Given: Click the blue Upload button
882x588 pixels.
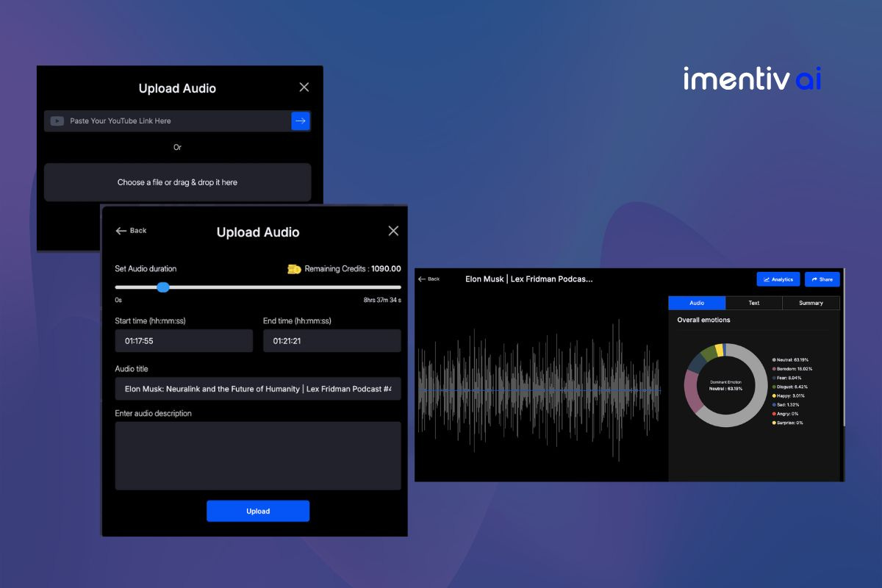Looking at the screenshot, I should click(258, 511).
